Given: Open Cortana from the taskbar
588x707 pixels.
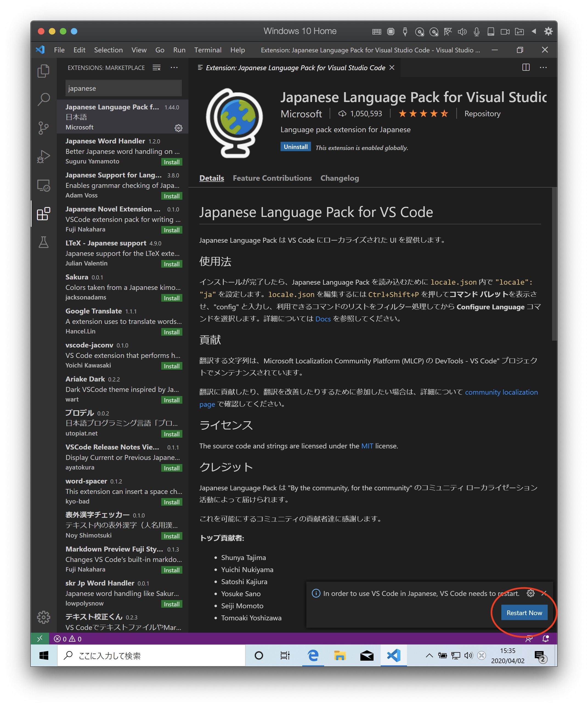Looking at the screenshot, I should click(259, 655).
